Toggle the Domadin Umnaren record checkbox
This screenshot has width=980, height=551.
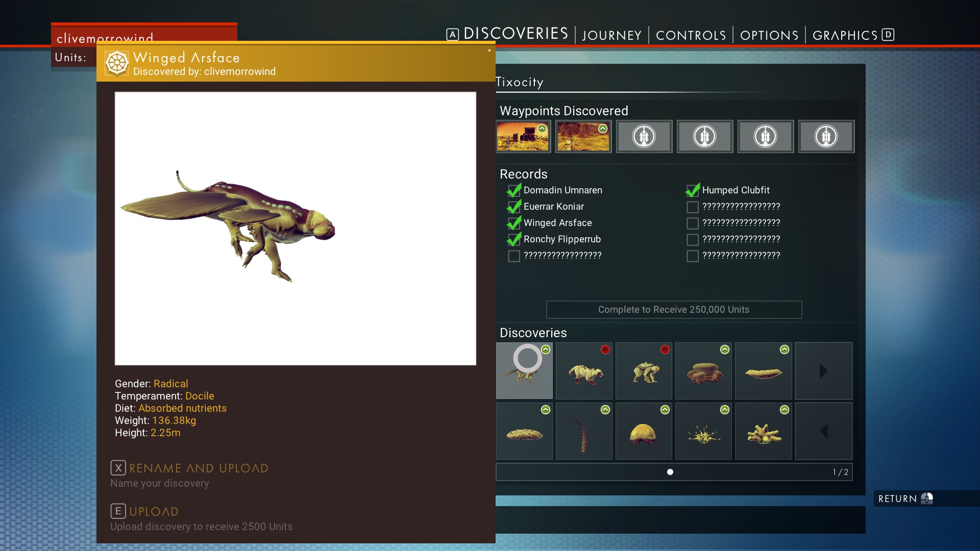(x=514, y=190)
